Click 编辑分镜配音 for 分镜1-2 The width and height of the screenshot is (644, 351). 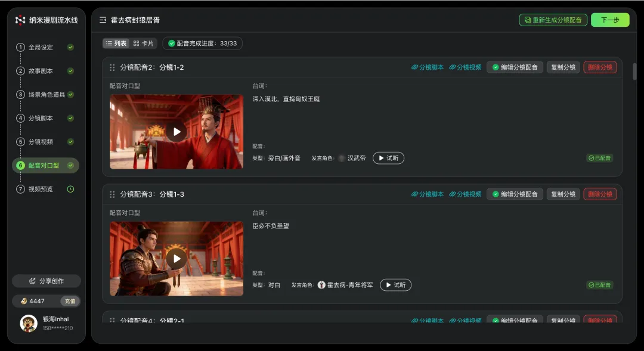pos(515,67)
